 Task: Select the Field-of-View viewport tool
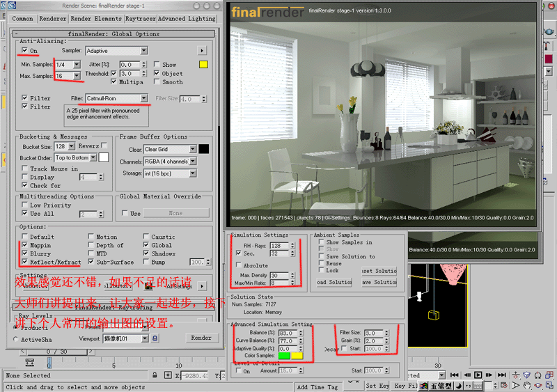[516, 385]
